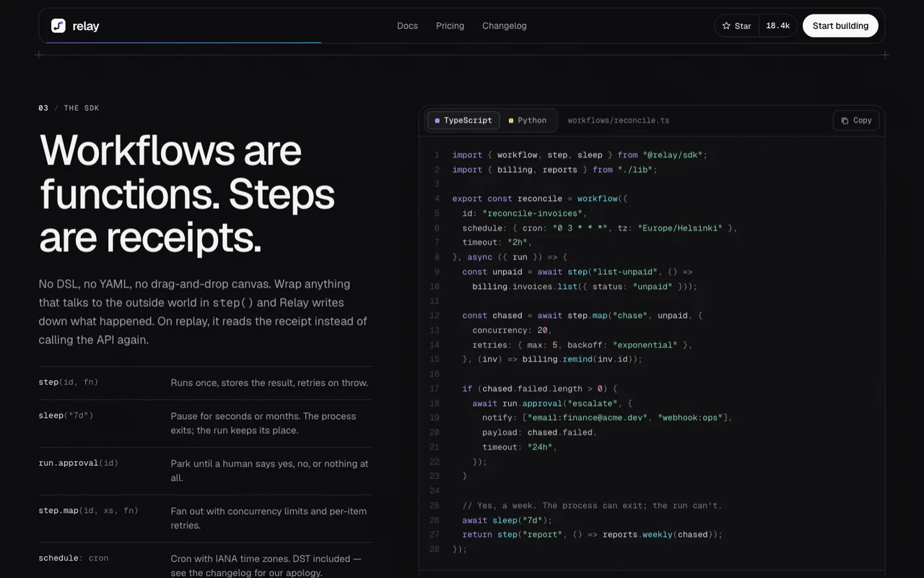Click the copy icon in code panel
924x578 pixels.
tap(845, 121)
